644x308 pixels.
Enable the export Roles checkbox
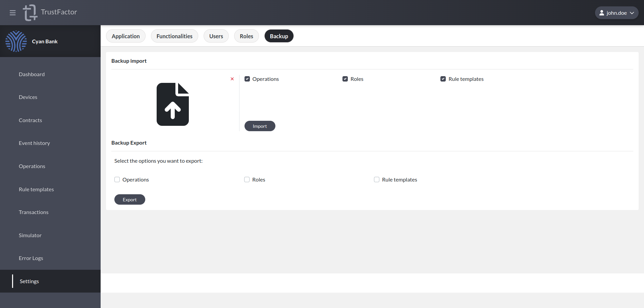pyautogui.click(x=247, y=179)
